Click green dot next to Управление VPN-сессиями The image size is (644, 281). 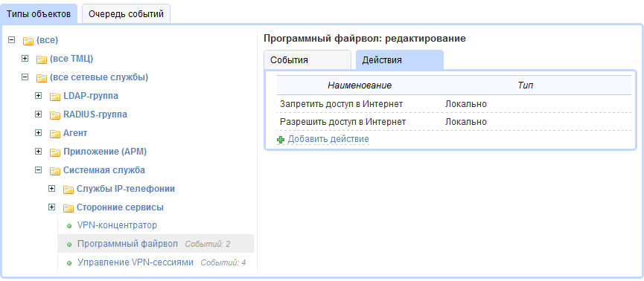(x=69, y=263)
